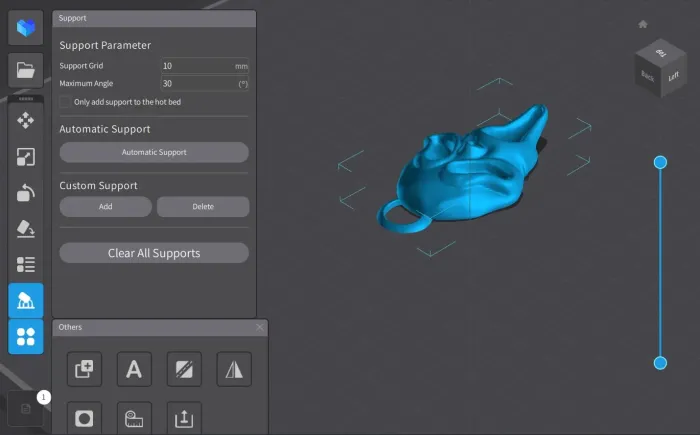Select the Move tool in sidebar
Viewport: 700px width, 435px height.
26,121
